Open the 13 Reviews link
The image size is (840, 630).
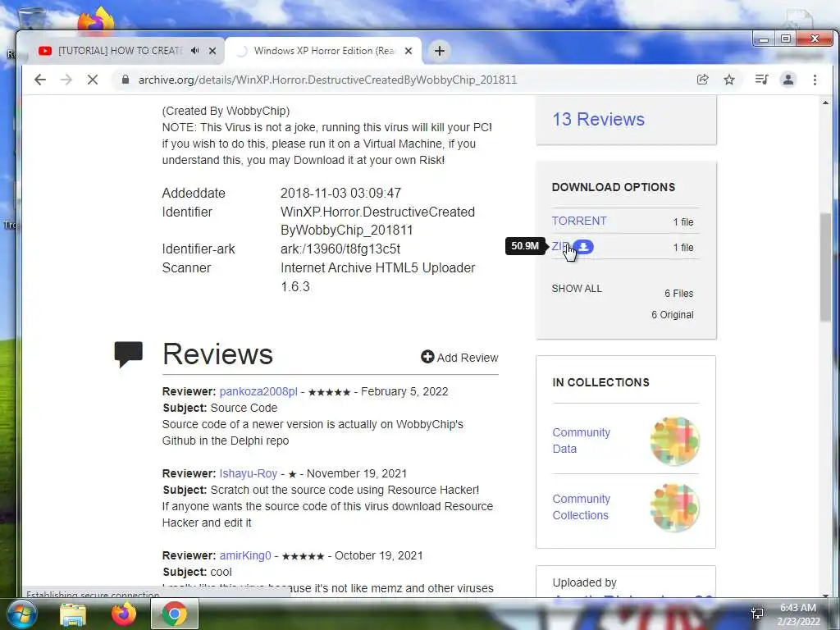(x=598, y=119)
